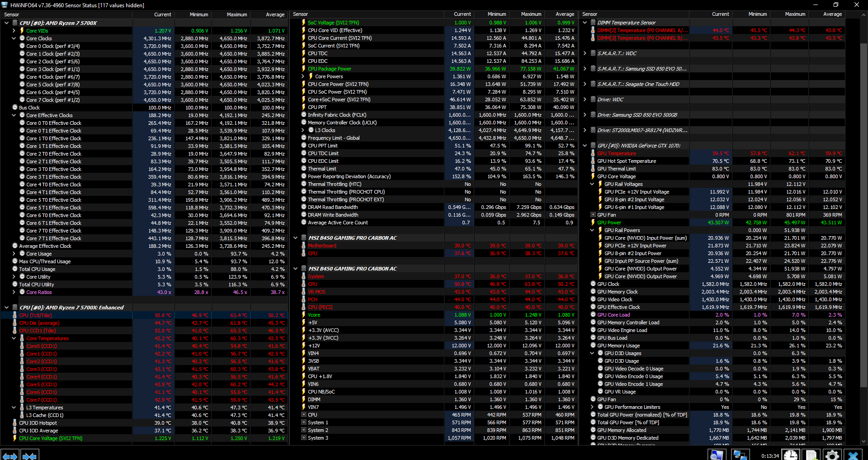Image resolution: width=868 pixels, height=460 pixels.
Task: Select the Core 7 T1 Effective Clock row
Action: (x=144, y=238)
